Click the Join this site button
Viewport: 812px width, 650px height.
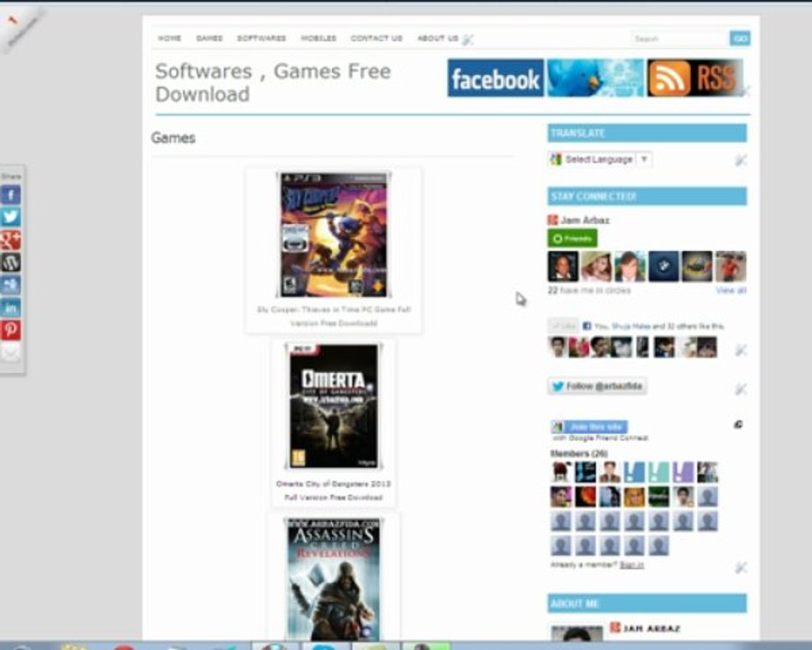pos(590,427)
